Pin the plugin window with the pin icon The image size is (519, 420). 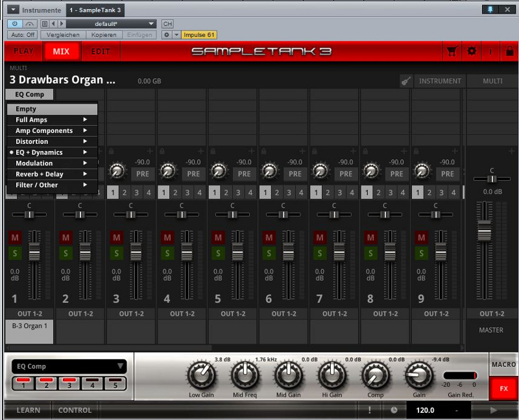(x=490, y=10)
